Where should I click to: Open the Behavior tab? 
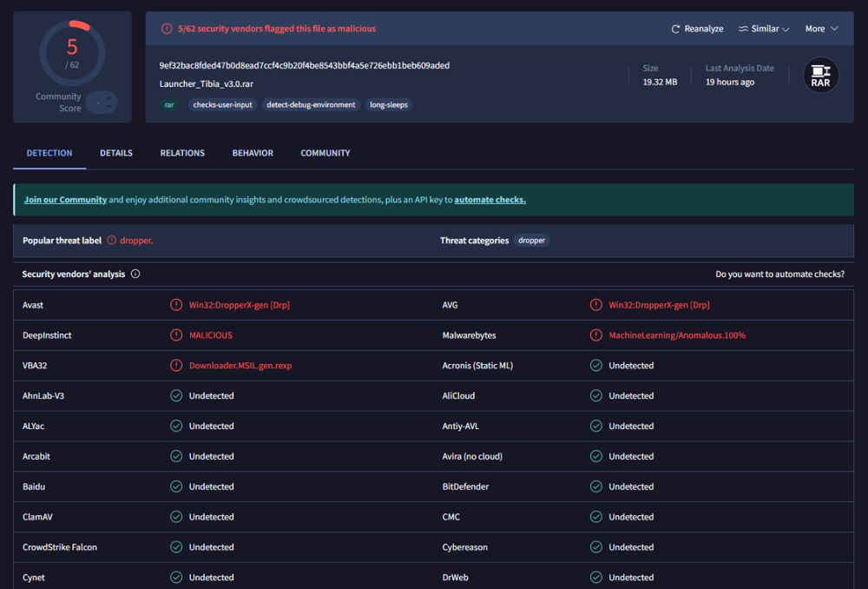[x=253, y=153]
